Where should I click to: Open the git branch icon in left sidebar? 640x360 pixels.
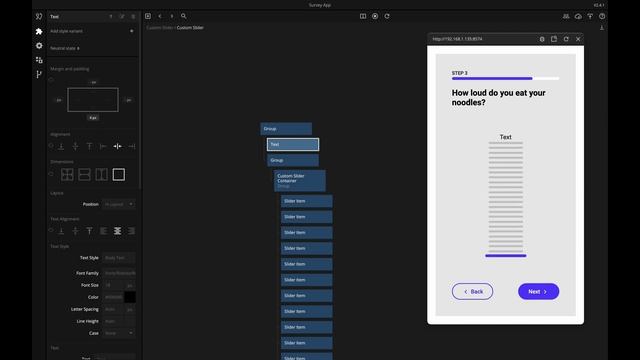coord(39,74)
